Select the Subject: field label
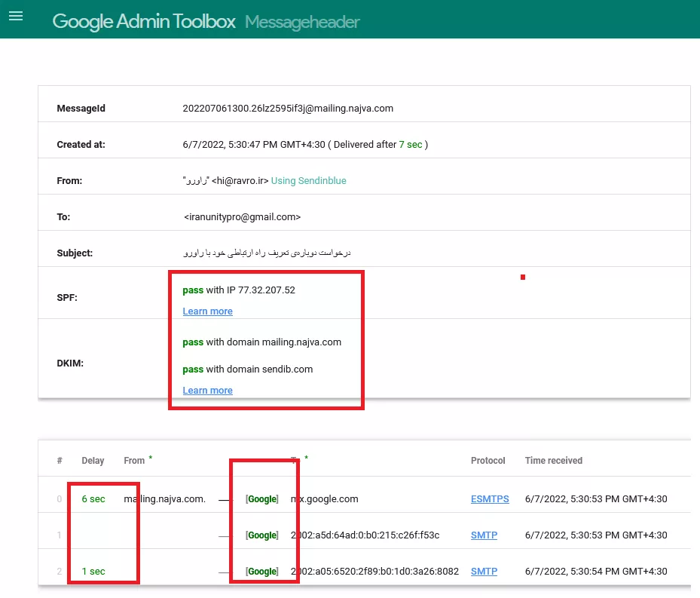The image size is (700, 598). point(75,253)
